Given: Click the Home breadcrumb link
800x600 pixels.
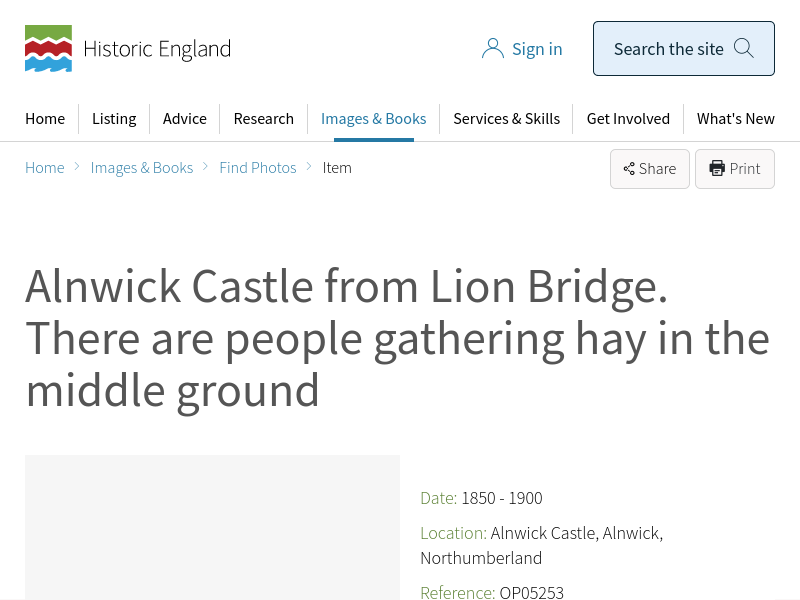Looking at the screenshot, I should point(45,168).
